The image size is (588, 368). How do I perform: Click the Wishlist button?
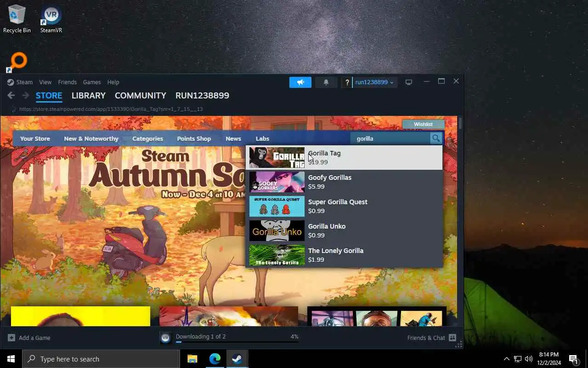click(x=423, y=124)
